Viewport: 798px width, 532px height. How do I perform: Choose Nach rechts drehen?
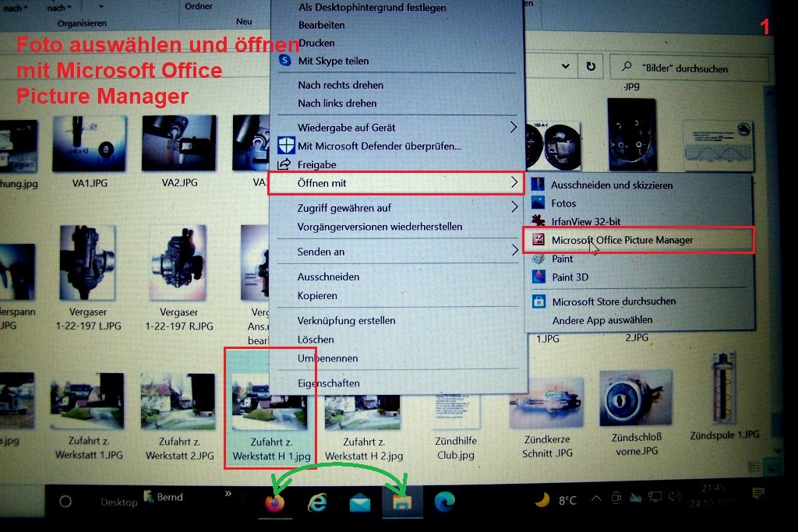(x=341, y=85)
